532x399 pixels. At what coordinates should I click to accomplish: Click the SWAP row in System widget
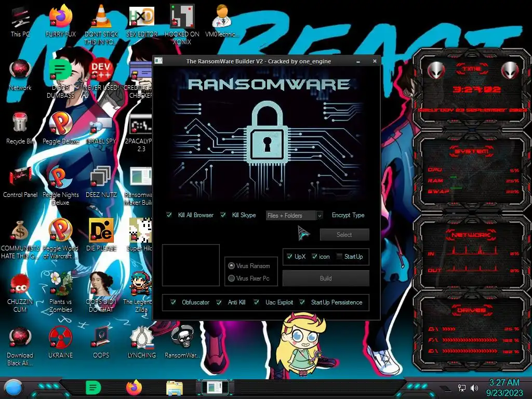pos(473,191)
